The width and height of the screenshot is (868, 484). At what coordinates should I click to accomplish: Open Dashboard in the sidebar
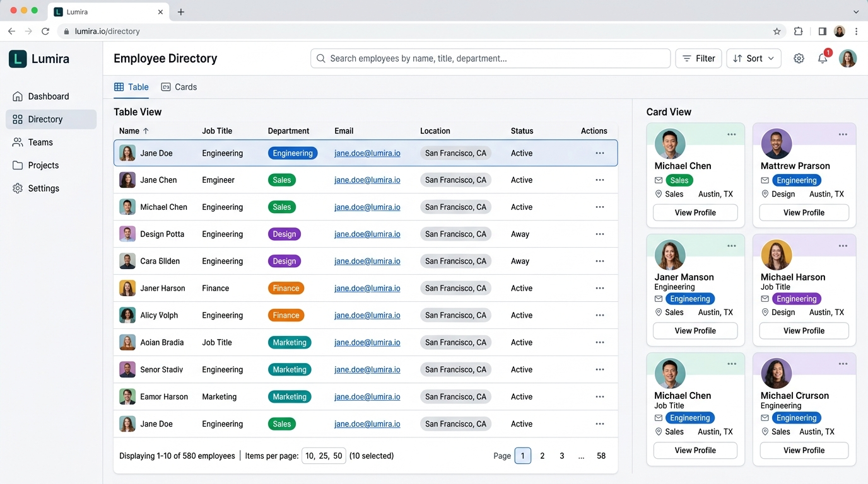(51, 96)
